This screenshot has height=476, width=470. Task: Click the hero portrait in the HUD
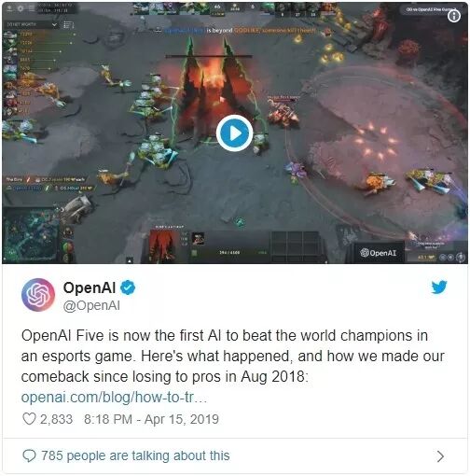click(x=163, y=245)
